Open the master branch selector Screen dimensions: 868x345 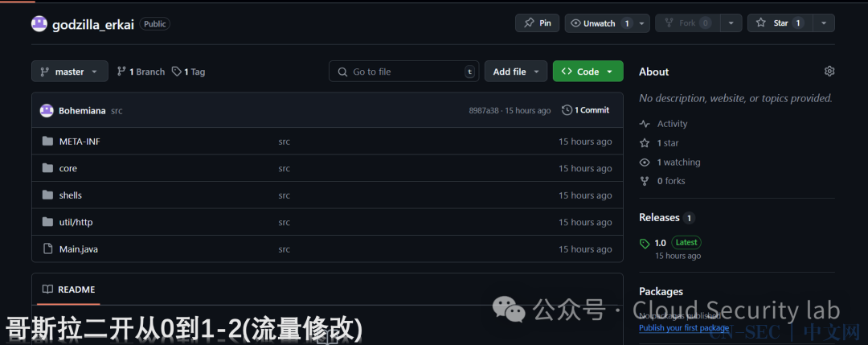pos(70,72)
